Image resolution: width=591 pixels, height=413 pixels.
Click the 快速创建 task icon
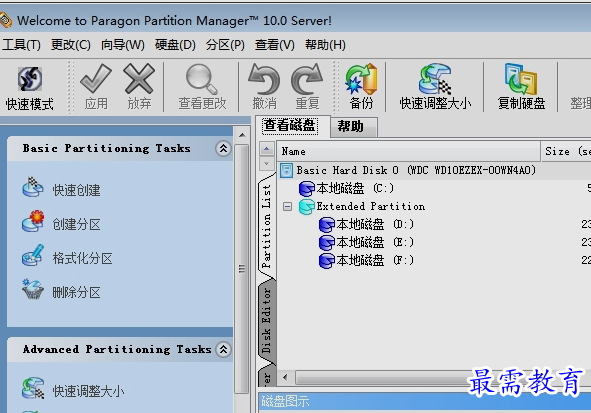click(33, 187)
